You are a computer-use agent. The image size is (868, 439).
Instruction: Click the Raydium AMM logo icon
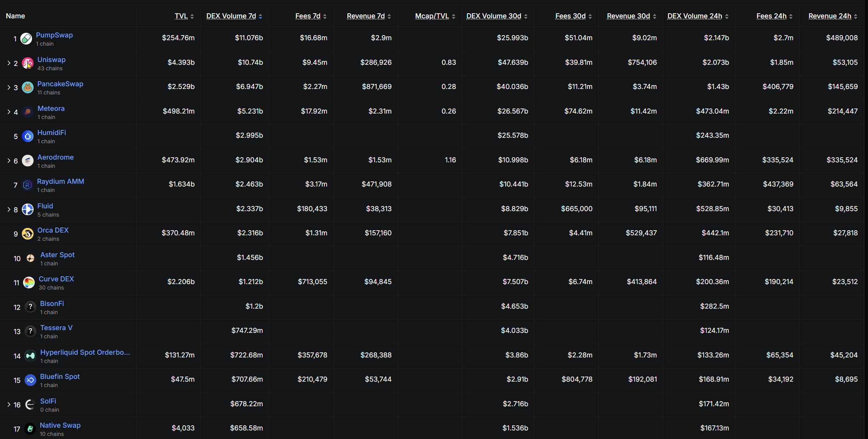(x=27, y=185)
